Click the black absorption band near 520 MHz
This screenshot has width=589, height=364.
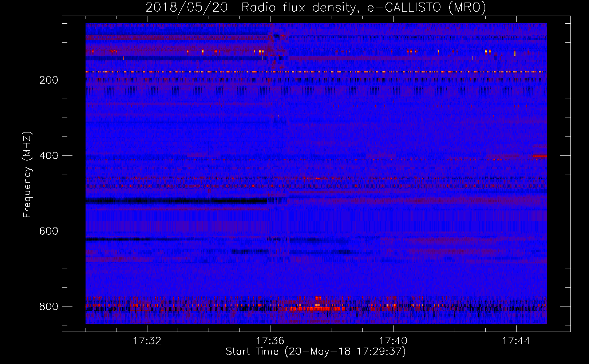point(177,201)
